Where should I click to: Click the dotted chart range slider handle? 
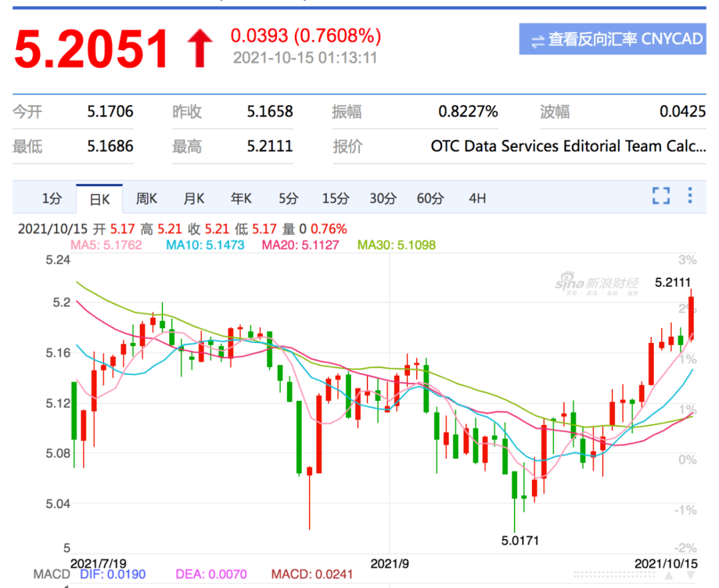click(614, 575)
